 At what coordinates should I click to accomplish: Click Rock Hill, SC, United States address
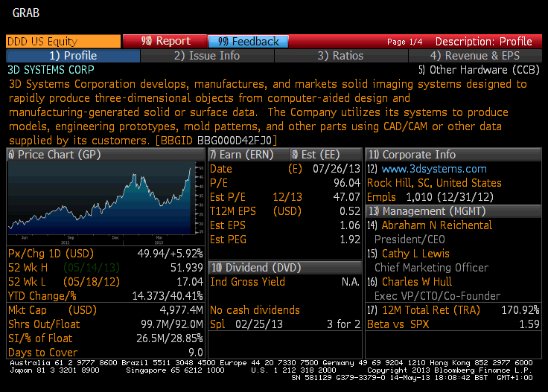point(434,183)
